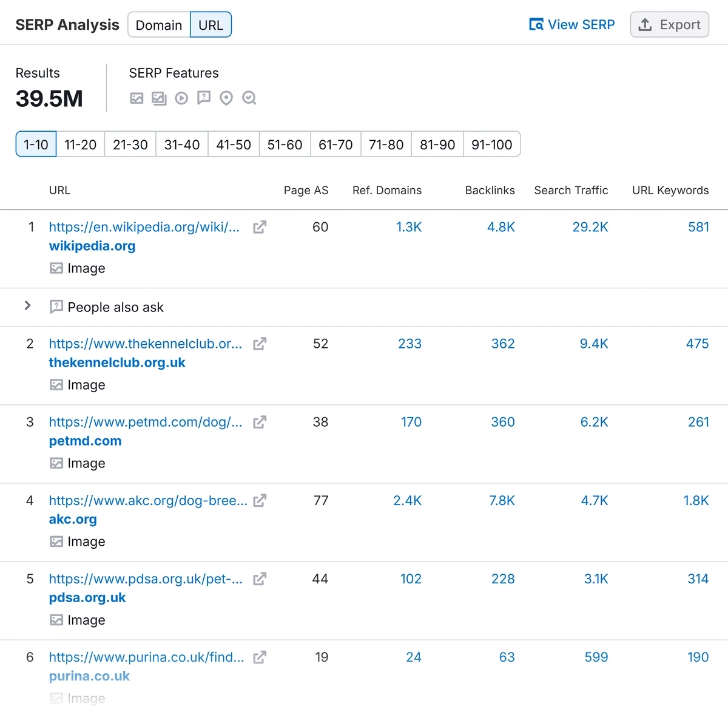Click the Page AS column header
This screenshot has height=709, width=728.
(x=306, y=190)
